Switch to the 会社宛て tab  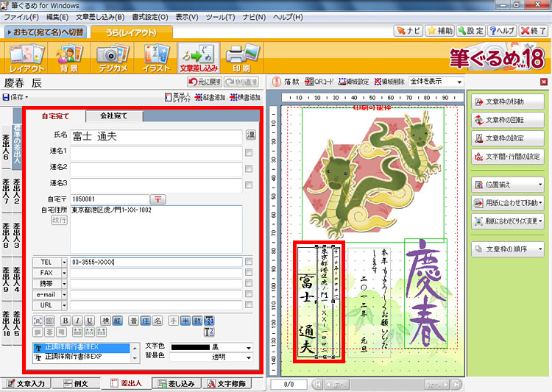[114, 115]
